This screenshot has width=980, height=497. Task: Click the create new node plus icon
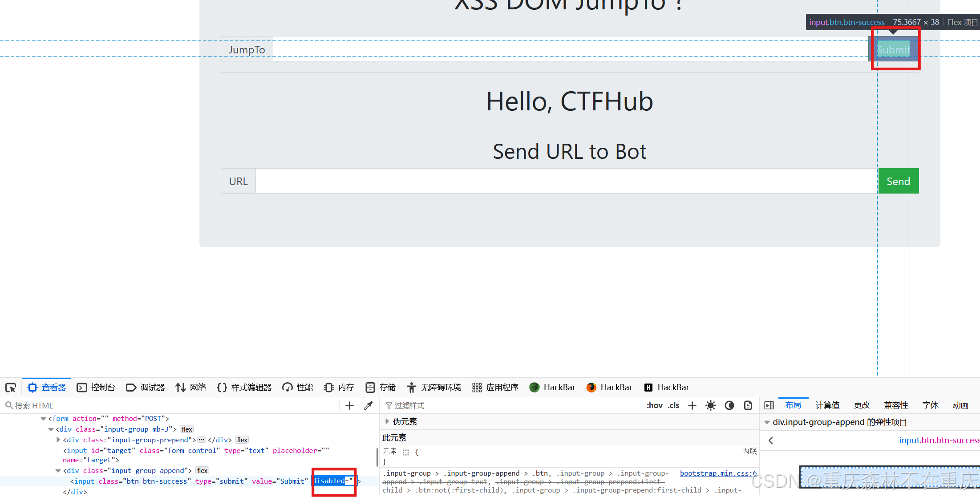349,405
